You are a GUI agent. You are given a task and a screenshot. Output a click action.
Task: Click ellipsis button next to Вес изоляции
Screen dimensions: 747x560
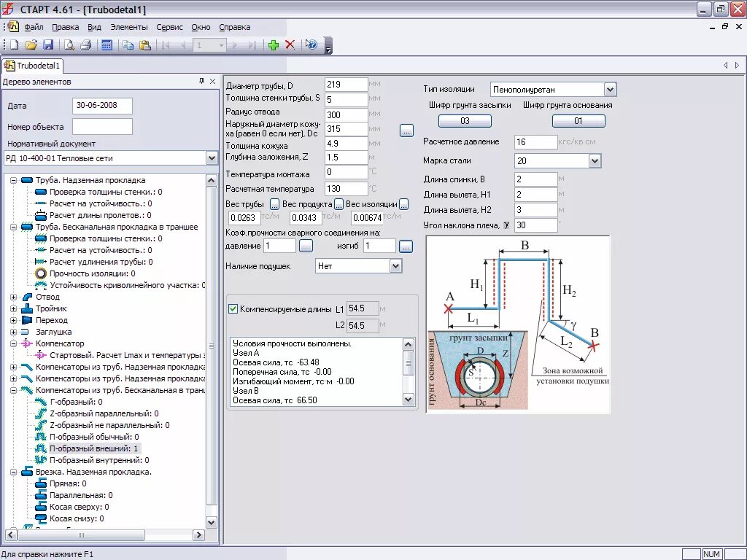point(403,204)
